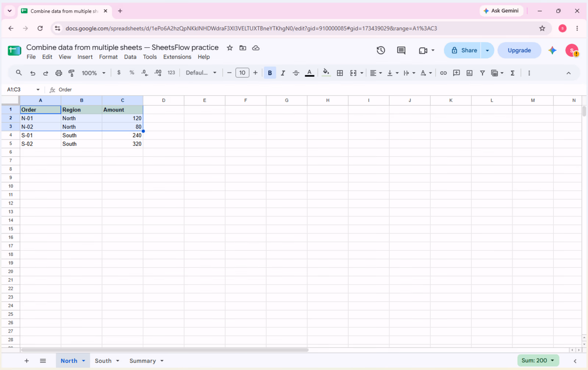The width and height of the screenshot is (588, 370).
Task: Open horizontal align dropdown
Action: [376, 73]
